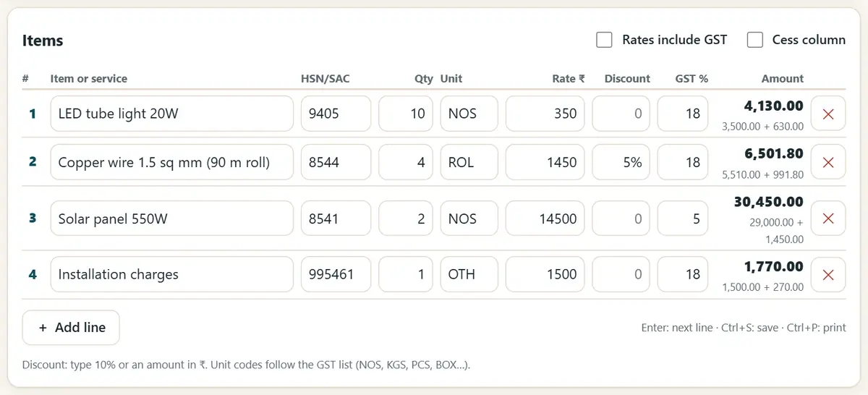This screenshot has width=868, height=395.
Task: Toggle the Cess column checkbox
Action: (755, 40)
